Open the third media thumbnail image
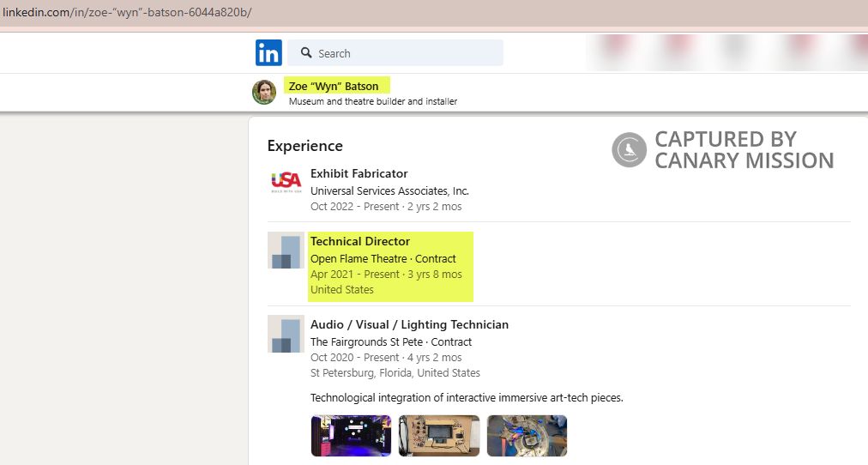The image size is (868, 465). (x=527, y=436)
